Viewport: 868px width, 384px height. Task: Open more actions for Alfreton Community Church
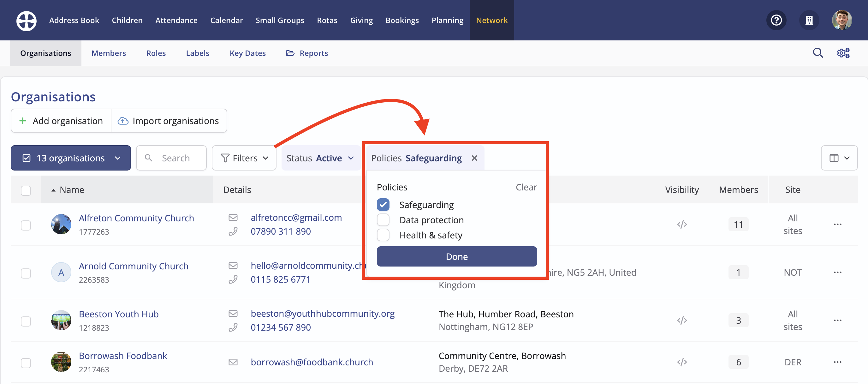click(x=837, y=225)
